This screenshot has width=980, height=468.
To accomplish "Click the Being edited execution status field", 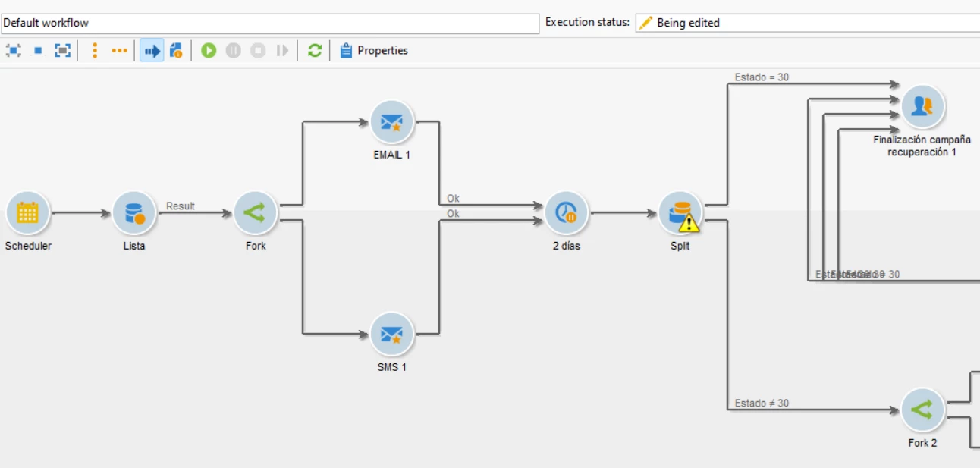I will pyautogui.click(x=808, y=23).
